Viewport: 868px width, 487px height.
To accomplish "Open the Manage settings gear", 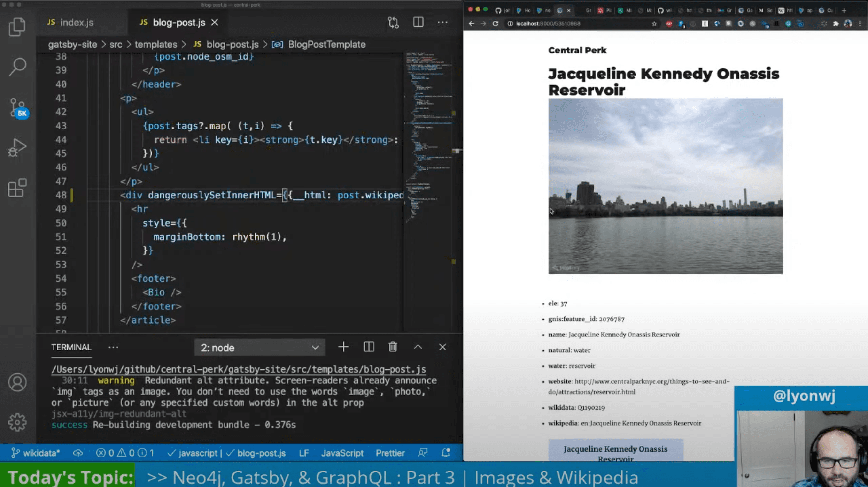I will (17, 422).
